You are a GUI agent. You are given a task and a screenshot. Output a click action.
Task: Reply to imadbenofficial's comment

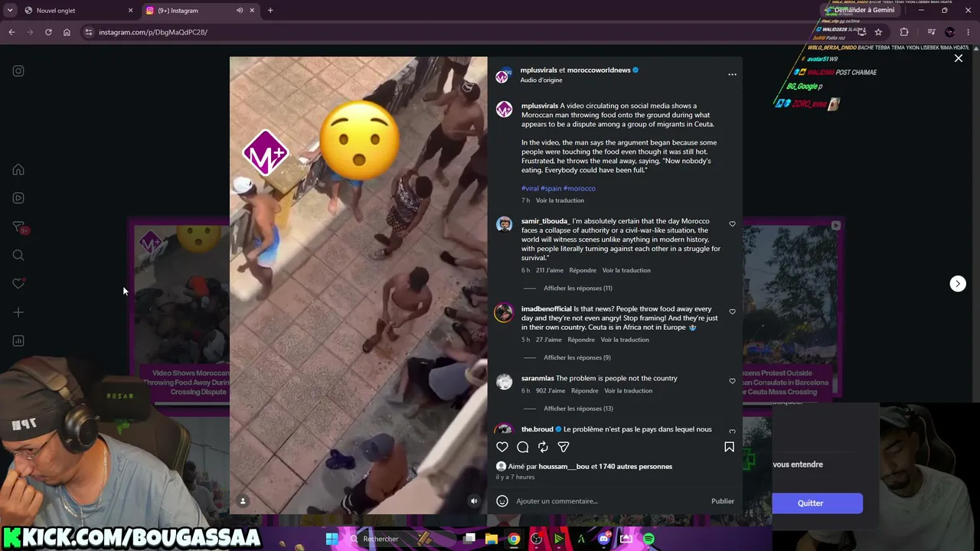581,340
